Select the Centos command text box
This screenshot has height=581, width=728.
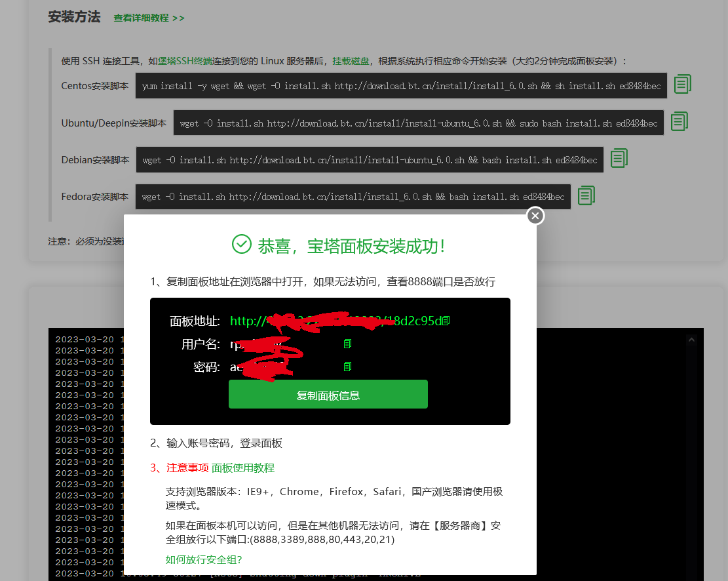(401, 85)
